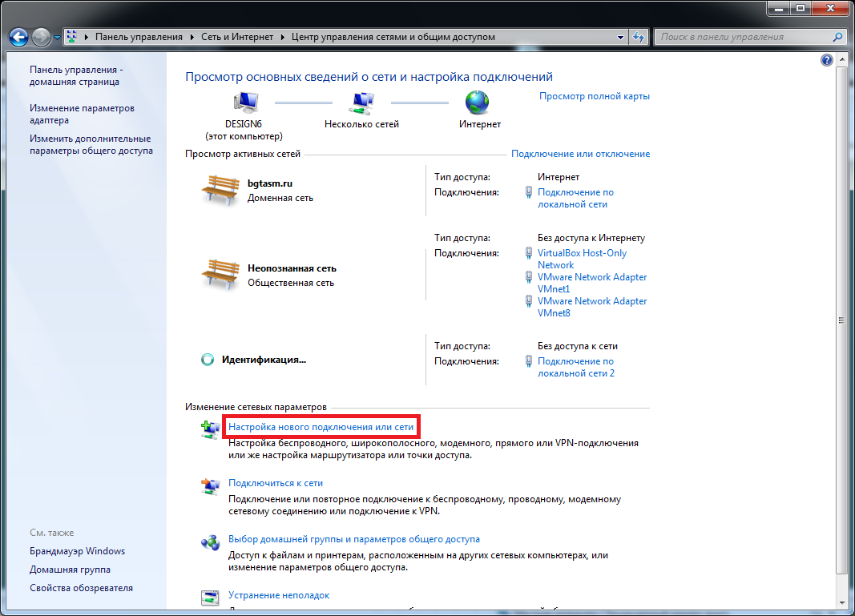Expand the chevron before Панель управления
The width and height of the screenshot is (855, 616).
87,37
